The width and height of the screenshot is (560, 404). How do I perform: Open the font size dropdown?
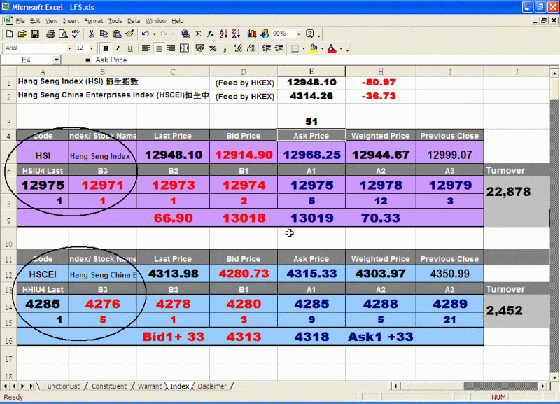click(91, 48)
